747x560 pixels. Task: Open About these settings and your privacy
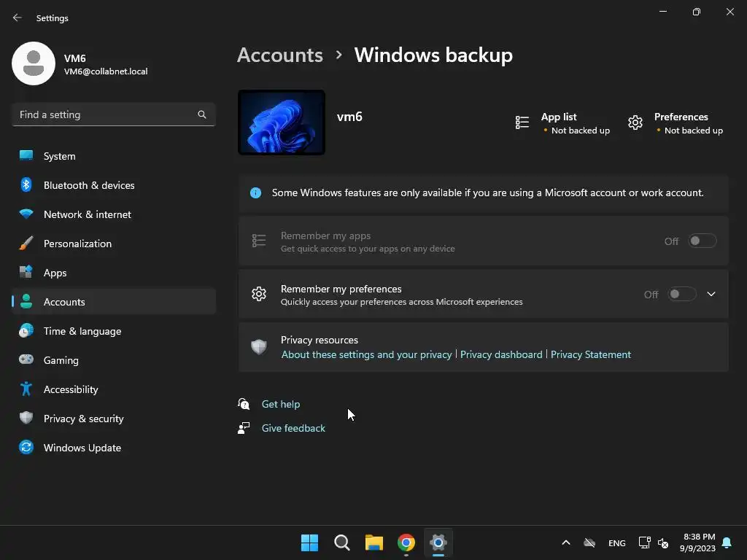tap(366, 354)
